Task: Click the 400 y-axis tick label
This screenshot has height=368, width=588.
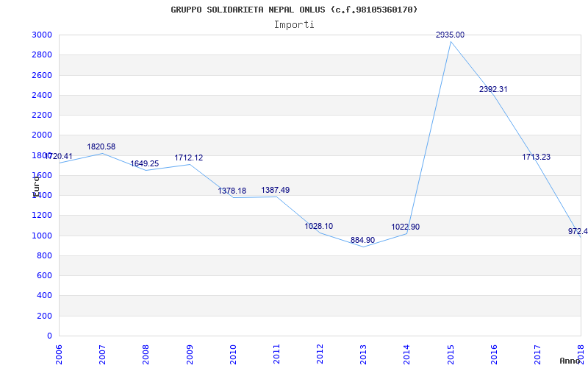Action: tap(46, 296)
